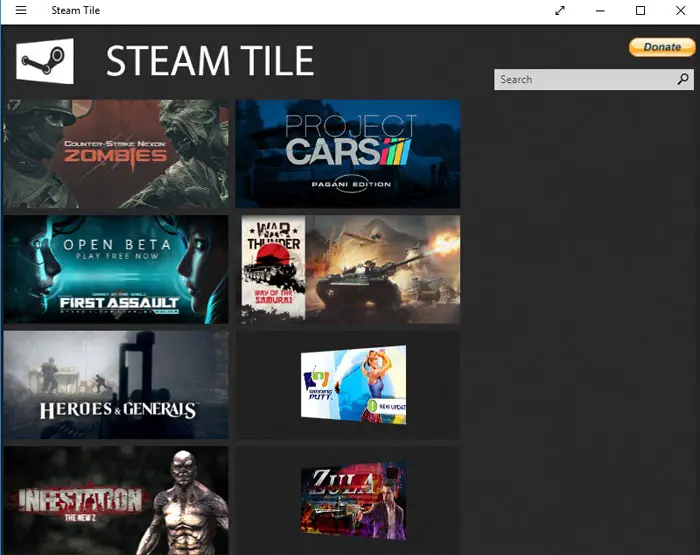Focus the Search input field
700x555 pixels.
pos(594,79)
